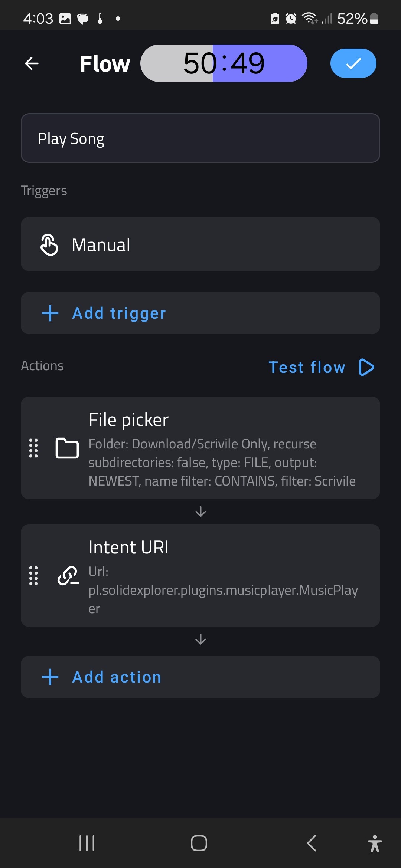Tap the Intent URI drag handle
This screenshot has height=868, width=401.
click(33, 576)
